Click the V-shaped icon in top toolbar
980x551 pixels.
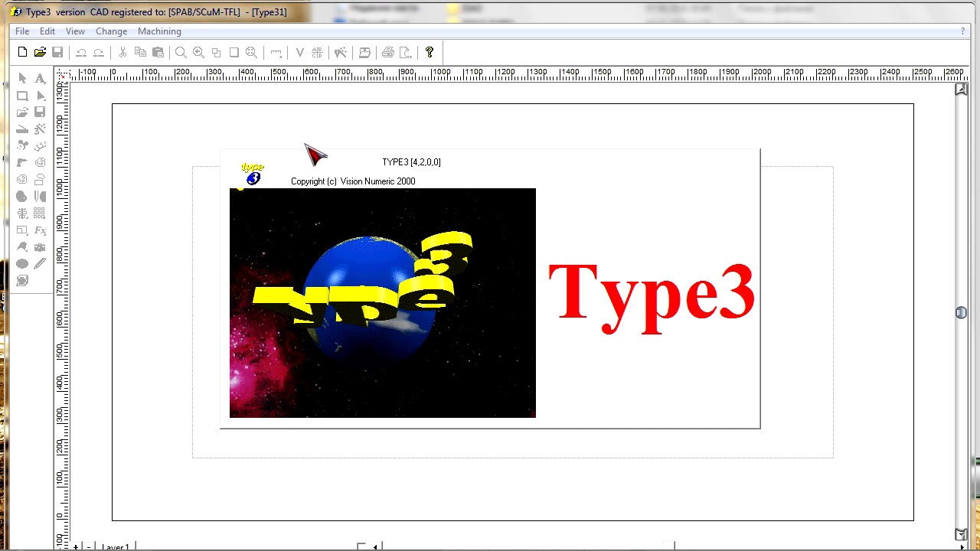click(299, 52)
